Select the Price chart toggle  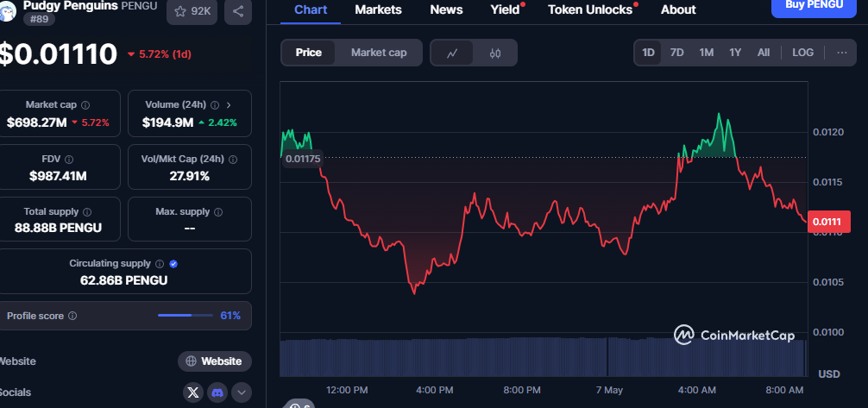[308, 53]
